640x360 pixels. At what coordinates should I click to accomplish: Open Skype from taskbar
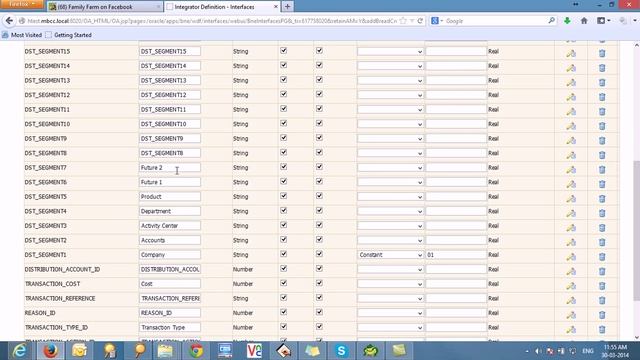[x=341, y=351]
